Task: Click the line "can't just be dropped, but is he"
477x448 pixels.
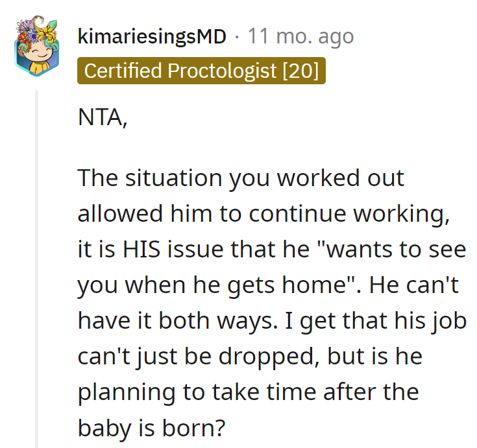Action: pyautogui.click(x=250, y=357)
